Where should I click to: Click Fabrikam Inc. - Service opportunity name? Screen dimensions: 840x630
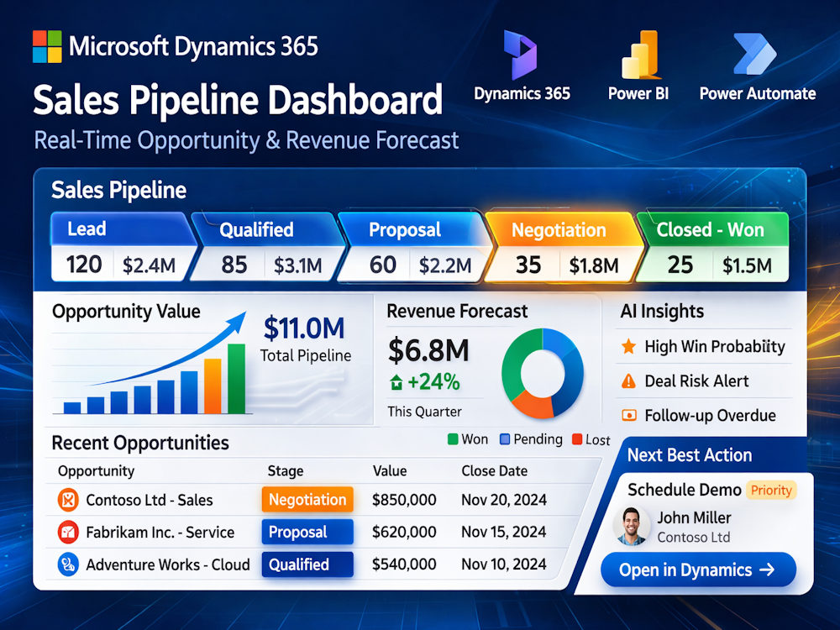click(x=160, y=533)
